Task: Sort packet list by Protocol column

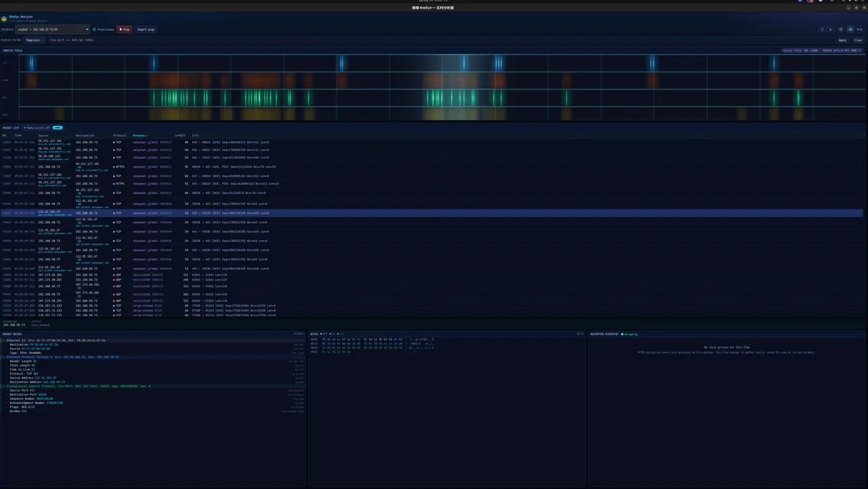Action: tap(119, 136)
